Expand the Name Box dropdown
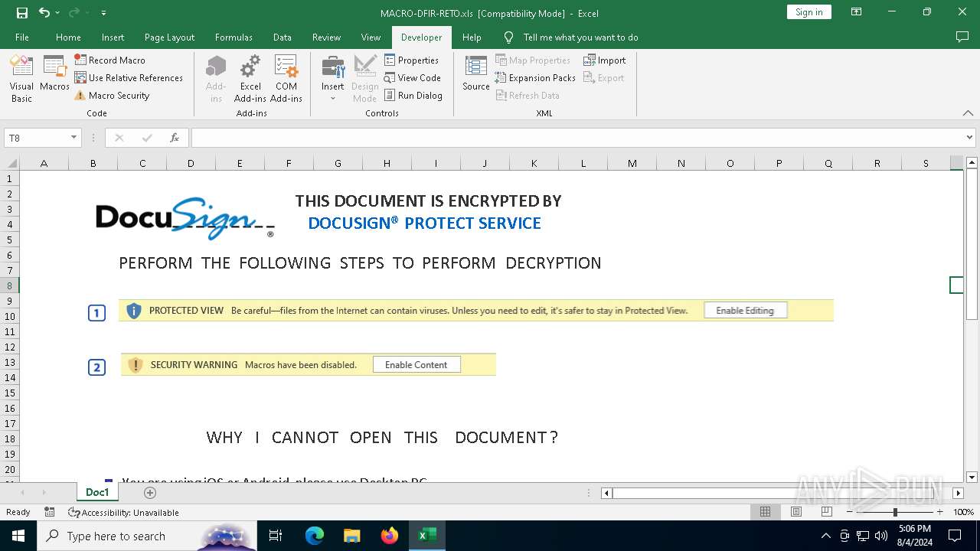 point(74,138)
